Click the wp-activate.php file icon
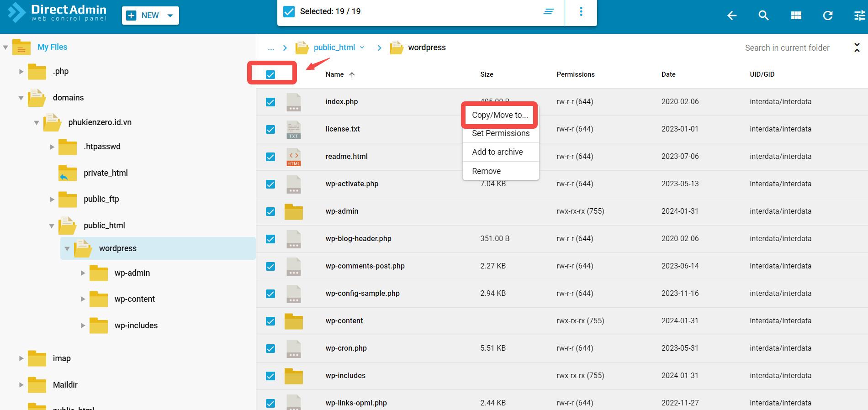 [x=294, y=184]
